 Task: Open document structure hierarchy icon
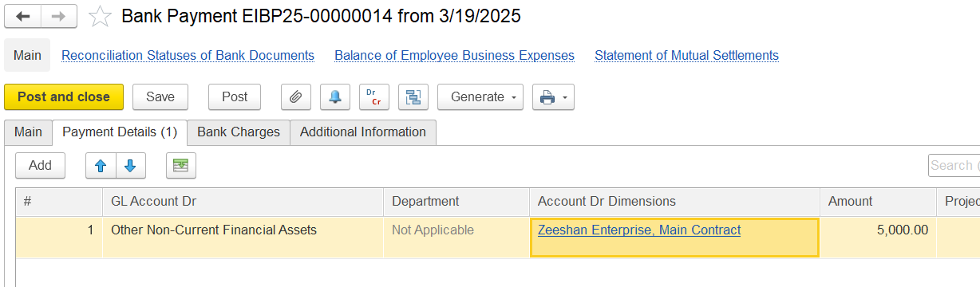coord(413,97)
